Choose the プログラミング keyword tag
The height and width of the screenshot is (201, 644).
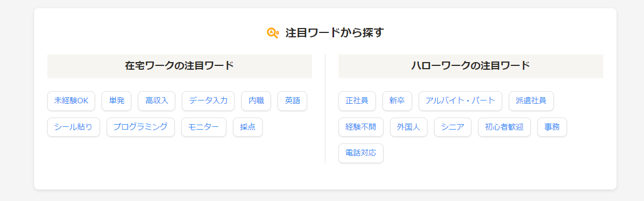click(x=141, y=127)
